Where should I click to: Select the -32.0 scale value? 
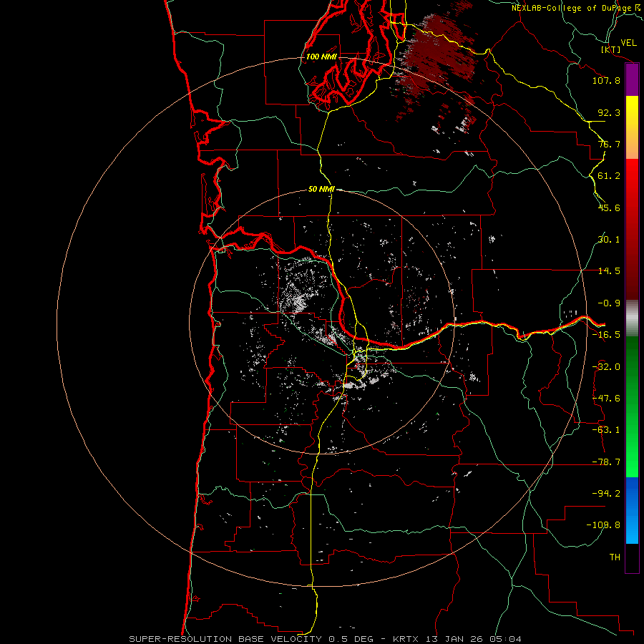(606, 367)
